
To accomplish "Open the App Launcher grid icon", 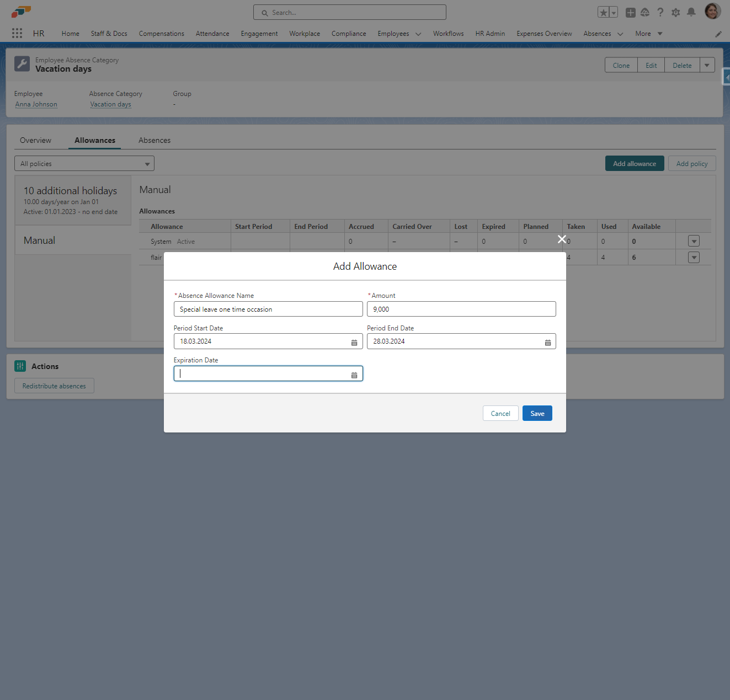I will coord(17,33).
